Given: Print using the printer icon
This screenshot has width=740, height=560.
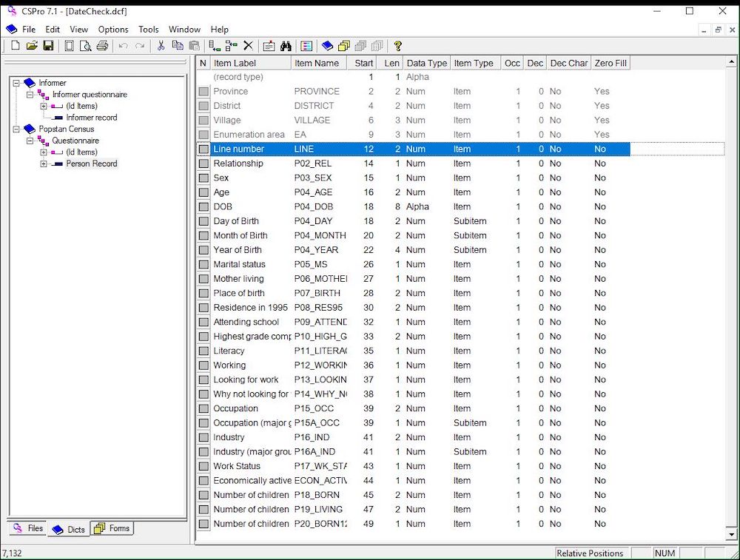Looking at the screenshot, I should (102, 46).
